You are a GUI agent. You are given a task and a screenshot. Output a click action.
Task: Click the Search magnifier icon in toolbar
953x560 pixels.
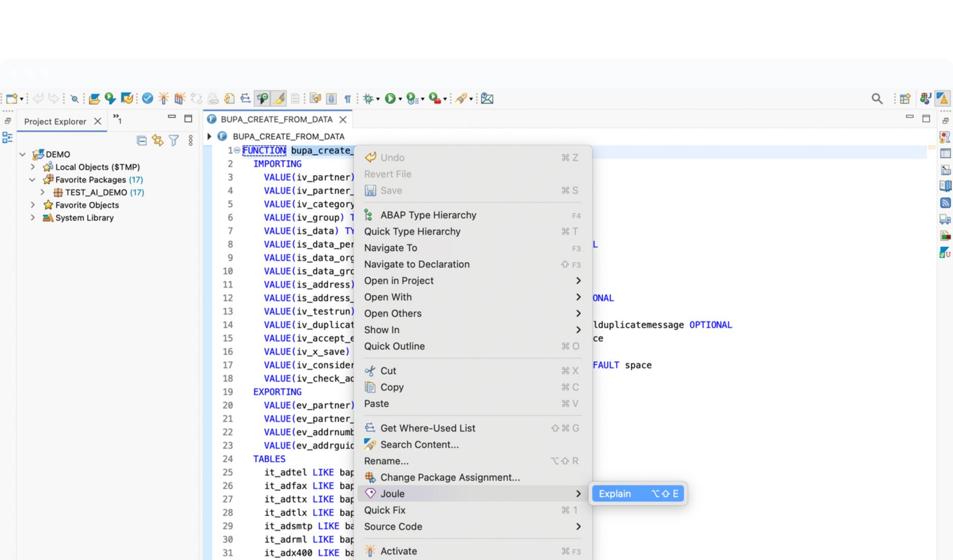click(x=877, y=99)
